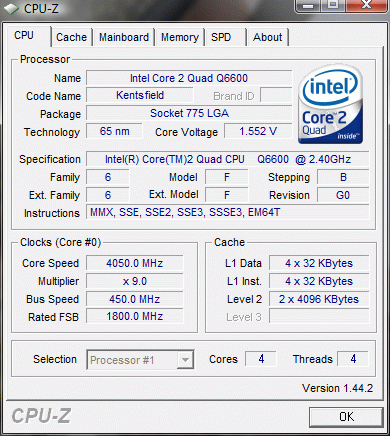Click the Core Voltage value 1.552 V

click(x=258, y=131)
